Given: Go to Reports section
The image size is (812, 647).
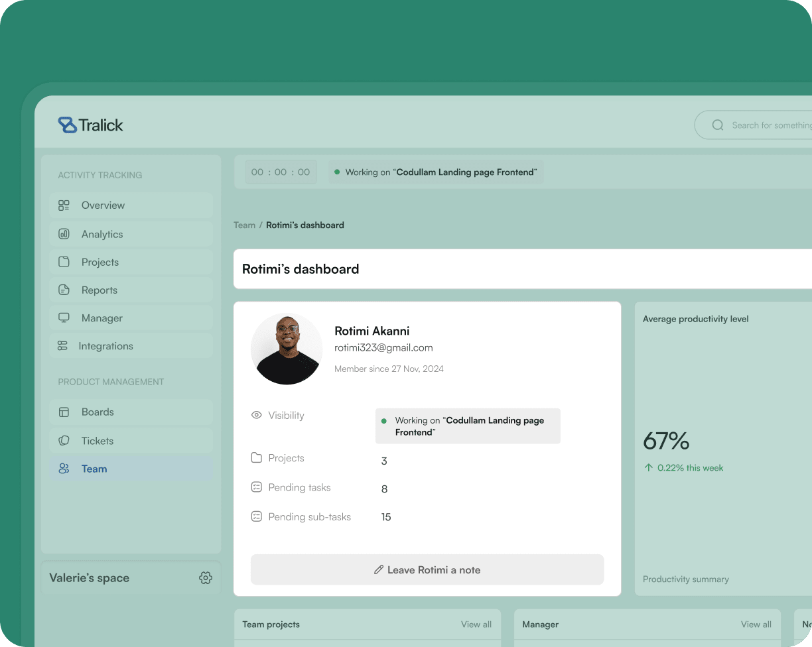Looking at the screenshot, I should [x=99, y=290].
